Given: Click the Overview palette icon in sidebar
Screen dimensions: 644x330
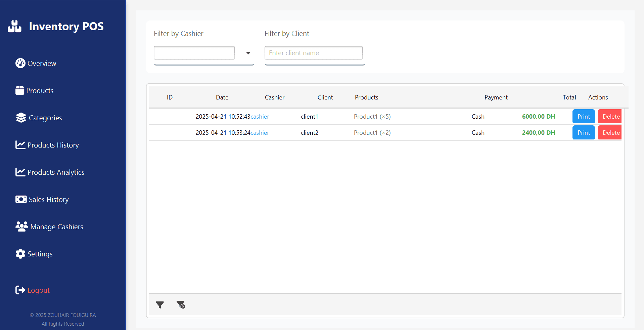Looking at the screenshot, I should pyautogui.click(x=20, y=63).
